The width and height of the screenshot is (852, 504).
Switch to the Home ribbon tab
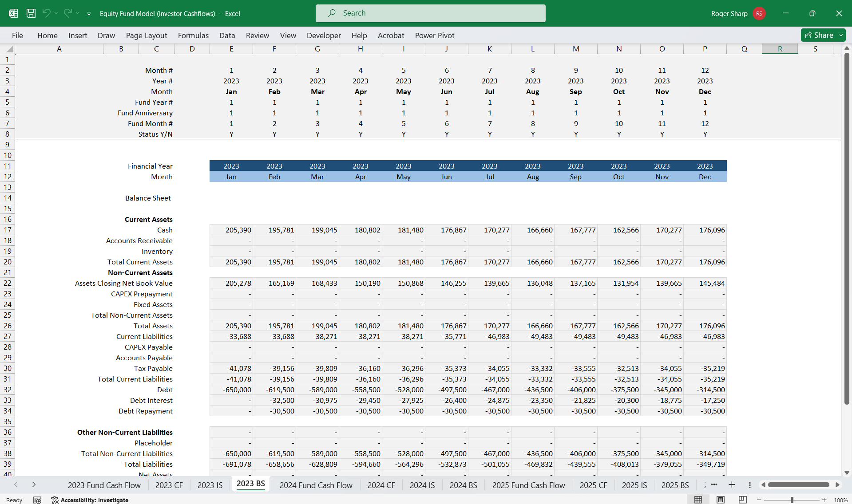coord(48,35)
